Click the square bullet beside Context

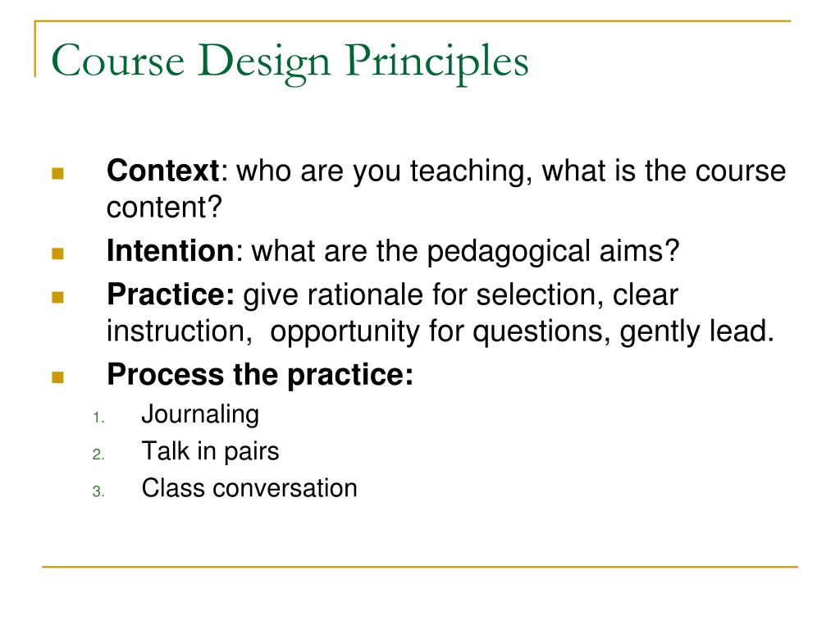[58, 173]
